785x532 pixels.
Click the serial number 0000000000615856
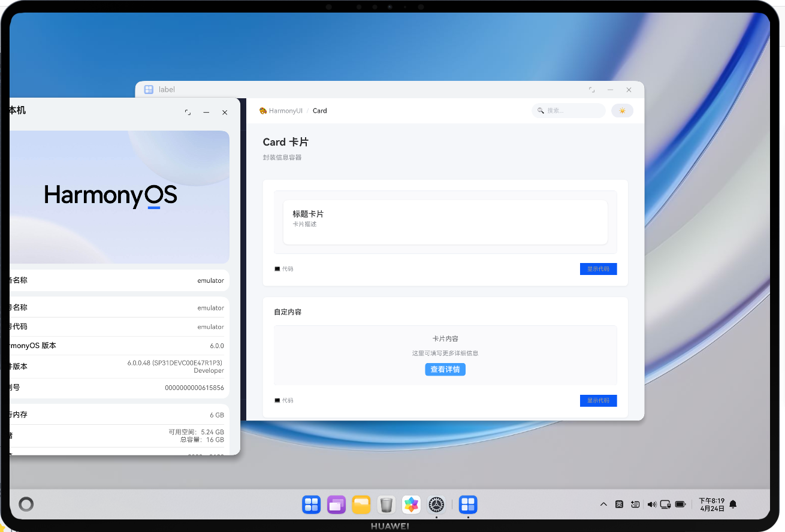click(x=194, y=388)
